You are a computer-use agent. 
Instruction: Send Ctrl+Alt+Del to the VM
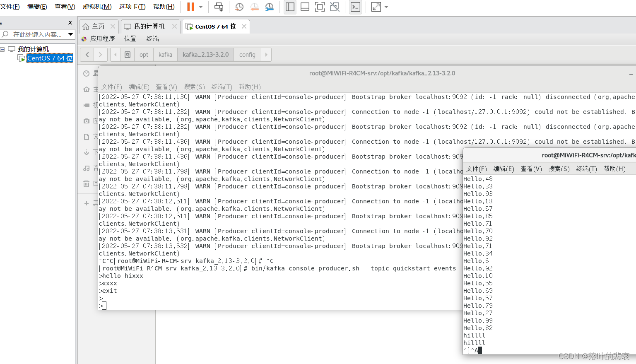click(219, 7)
